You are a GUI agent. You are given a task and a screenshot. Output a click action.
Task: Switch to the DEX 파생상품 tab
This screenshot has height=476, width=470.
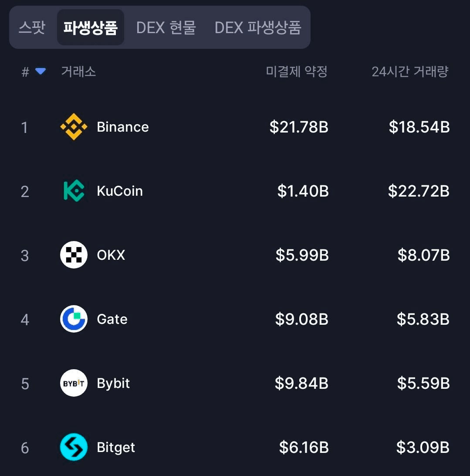[258, 27]
